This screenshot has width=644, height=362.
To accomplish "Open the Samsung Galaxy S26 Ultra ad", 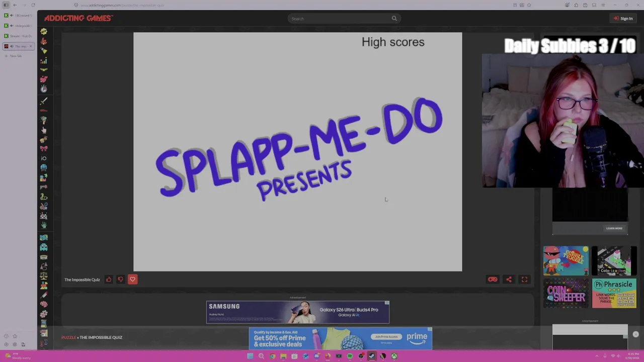I will coord(298,312).
